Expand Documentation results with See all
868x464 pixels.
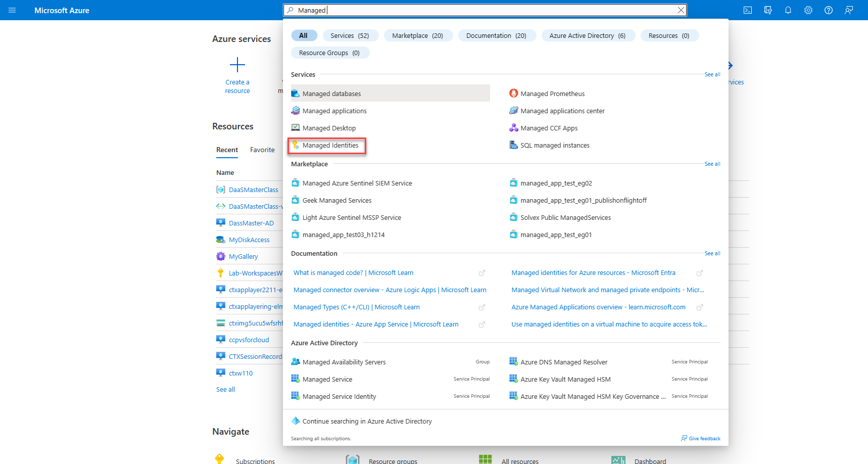pos(712,254)
